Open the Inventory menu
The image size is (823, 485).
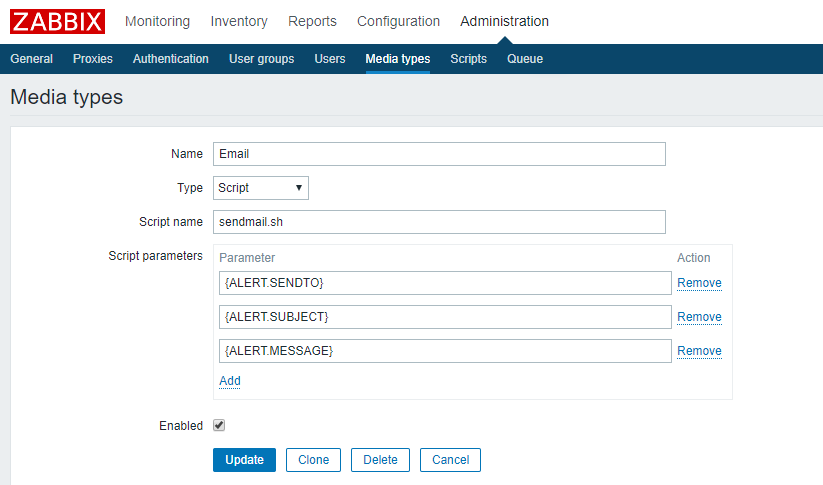[239, 21]
